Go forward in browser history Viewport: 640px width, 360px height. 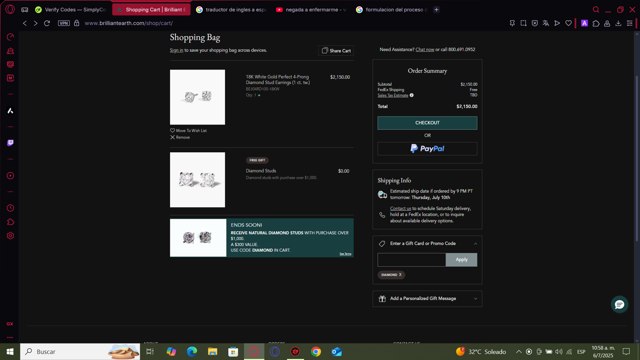[36, 23]
